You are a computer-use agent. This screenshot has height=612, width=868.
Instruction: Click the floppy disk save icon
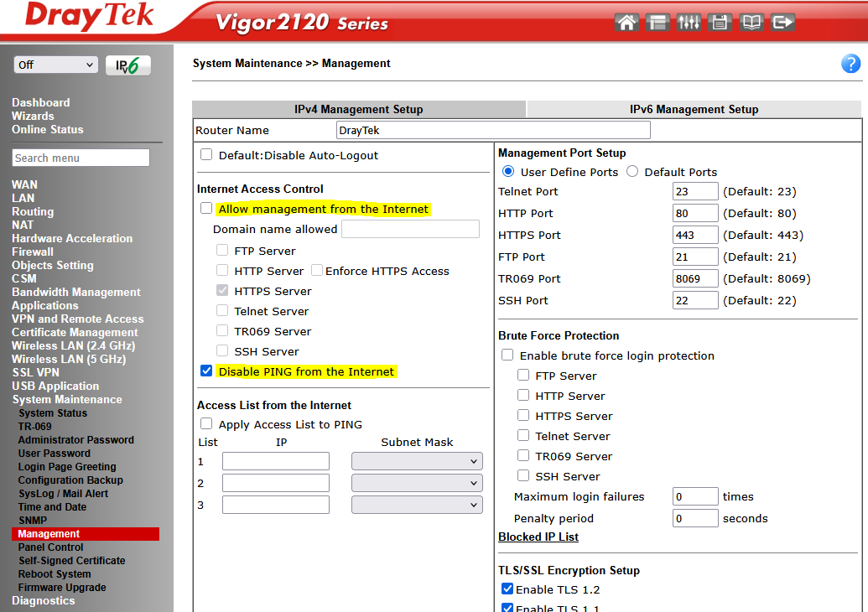click(x=720, y=22)
